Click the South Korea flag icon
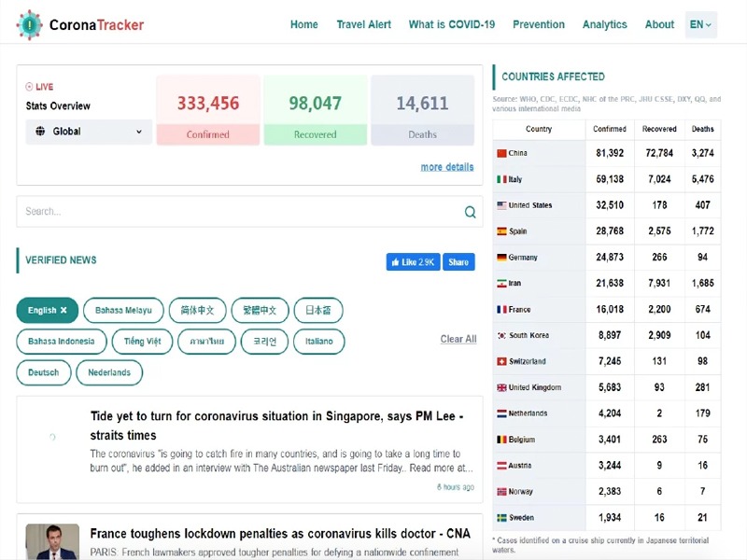Viewport: 747px width, 560px height. coord(501,335)
